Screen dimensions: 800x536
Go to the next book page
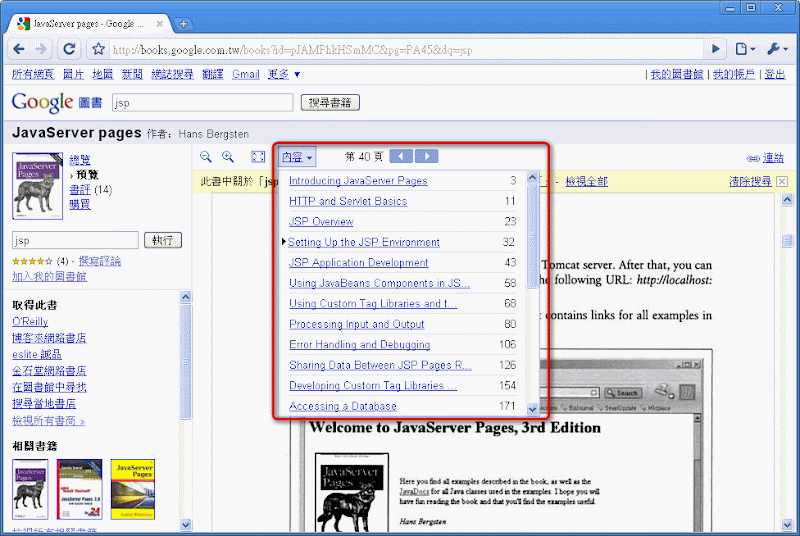[x=427, y=156]
